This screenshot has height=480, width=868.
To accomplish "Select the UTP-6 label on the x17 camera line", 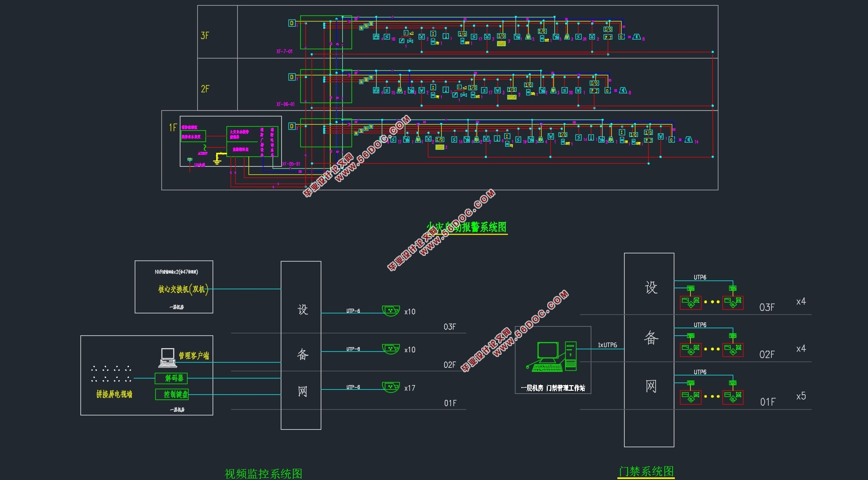I will (353, 387).
